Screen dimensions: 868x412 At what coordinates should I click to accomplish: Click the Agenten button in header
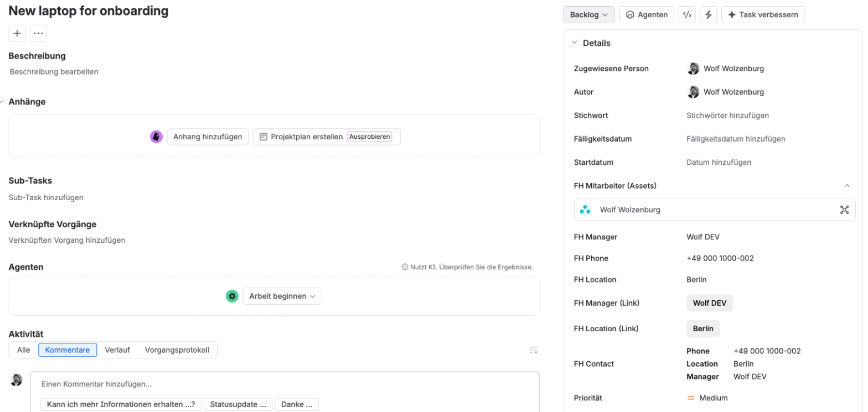pyautogui.click(x=647, y=15)
